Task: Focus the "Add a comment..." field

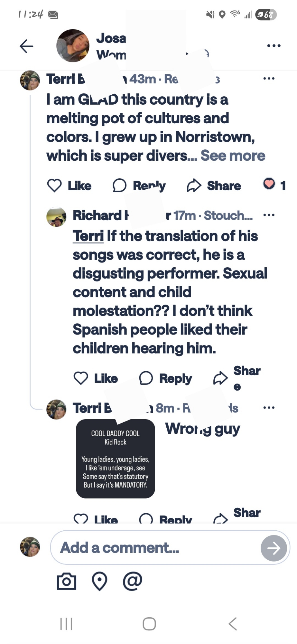Action: [154, 547]
